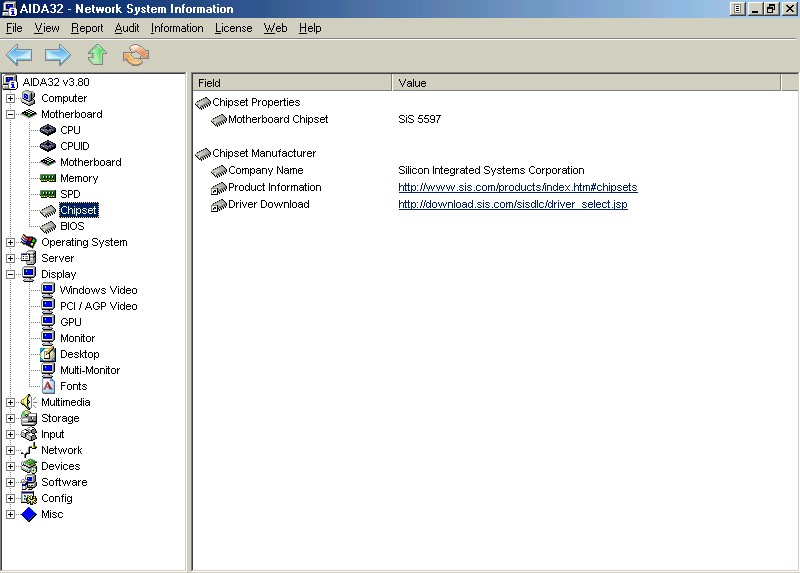Viewport: 800px width, 573px height.
Task: Select the Multi-Monitor tree item
Action: click(x=90, y=370)
